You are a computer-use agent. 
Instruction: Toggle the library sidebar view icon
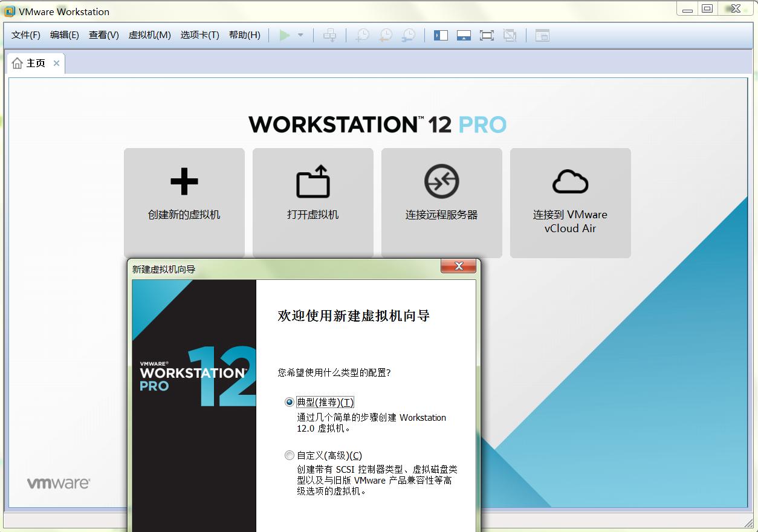click(x=441, y=35)
